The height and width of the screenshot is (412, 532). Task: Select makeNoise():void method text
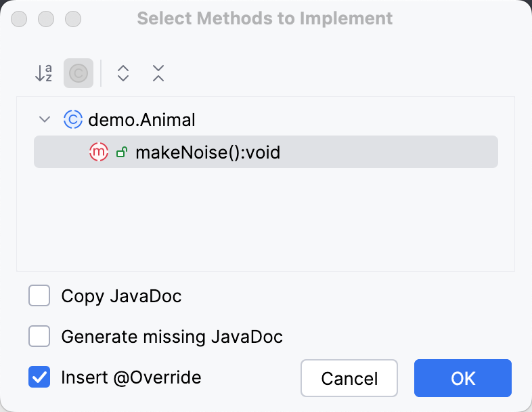click(x=208, y=153)
